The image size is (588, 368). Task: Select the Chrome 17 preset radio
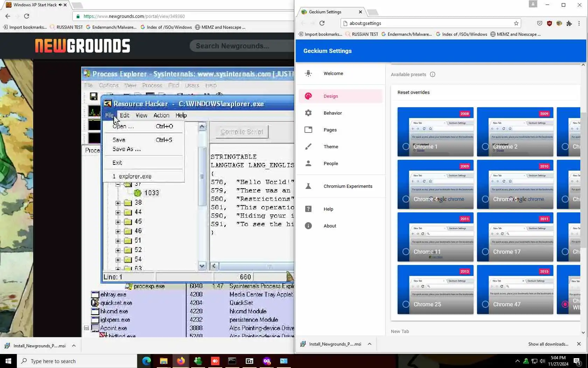click(485, 252)
